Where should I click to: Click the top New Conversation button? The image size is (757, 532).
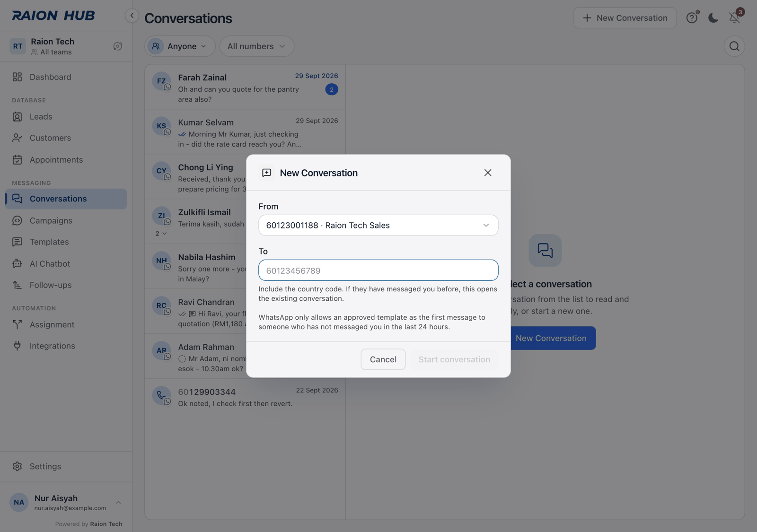tap(625, 18)
